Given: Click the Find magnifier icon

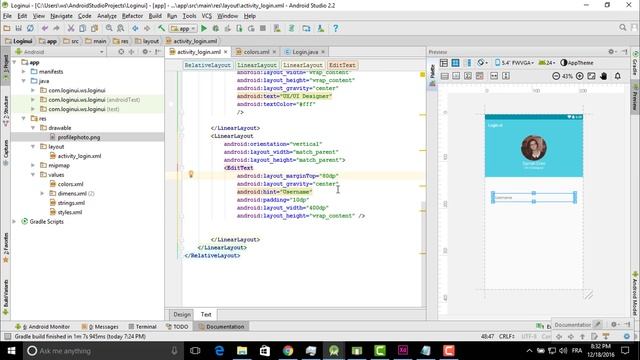Looking at the screenshot, I should pyautogui.click(x=109, y=28).
